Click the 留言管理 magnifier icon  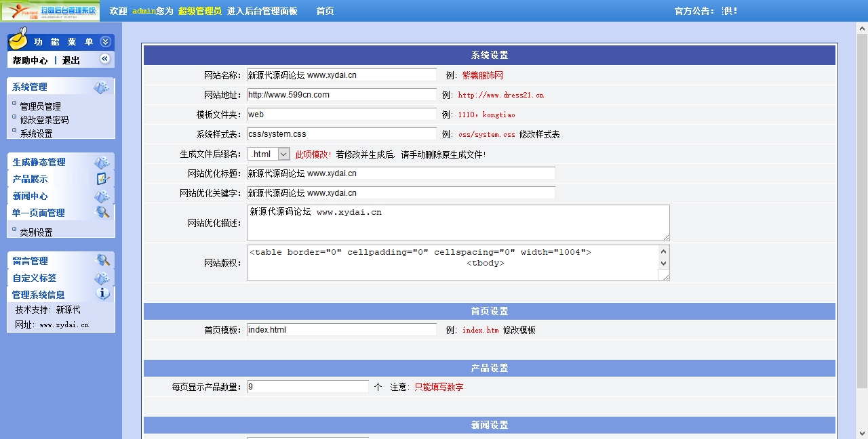click(102, 260)
